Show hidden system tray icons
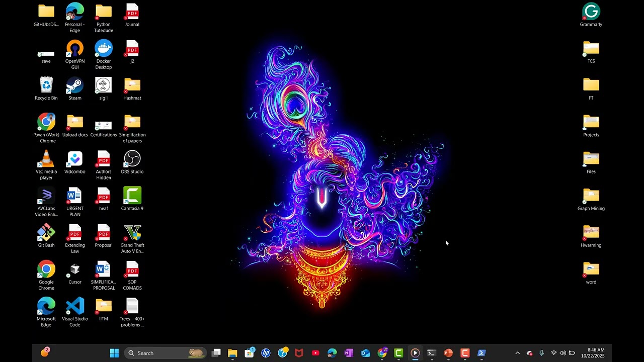Viewport: 644px width, 362px height. click(x=517, y=353)
